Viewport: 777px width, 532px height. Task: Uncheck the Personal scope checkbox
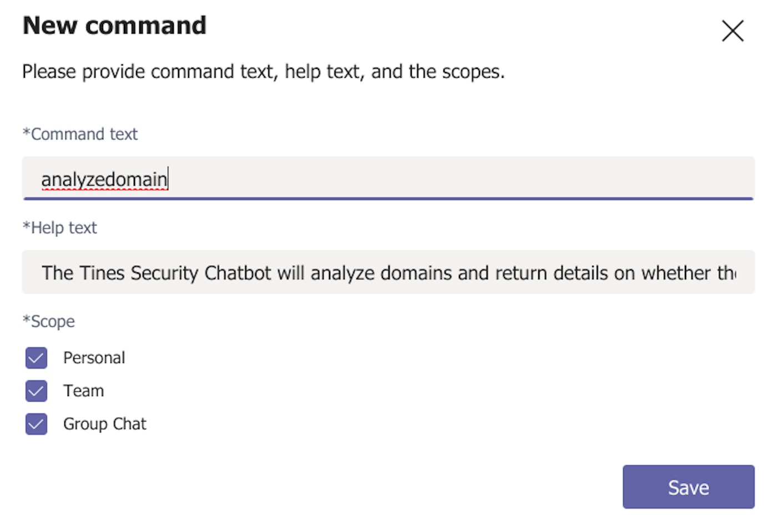tap(36, 358)
